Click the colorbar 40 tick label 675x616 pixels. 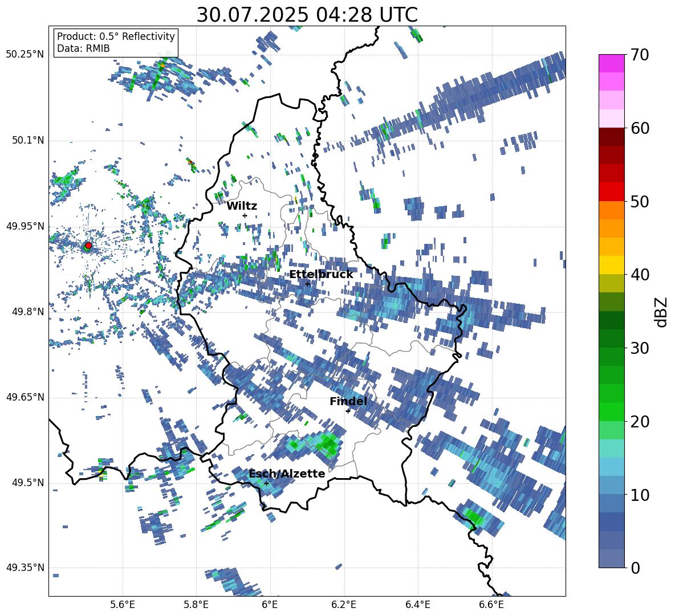tap(639, 275)
